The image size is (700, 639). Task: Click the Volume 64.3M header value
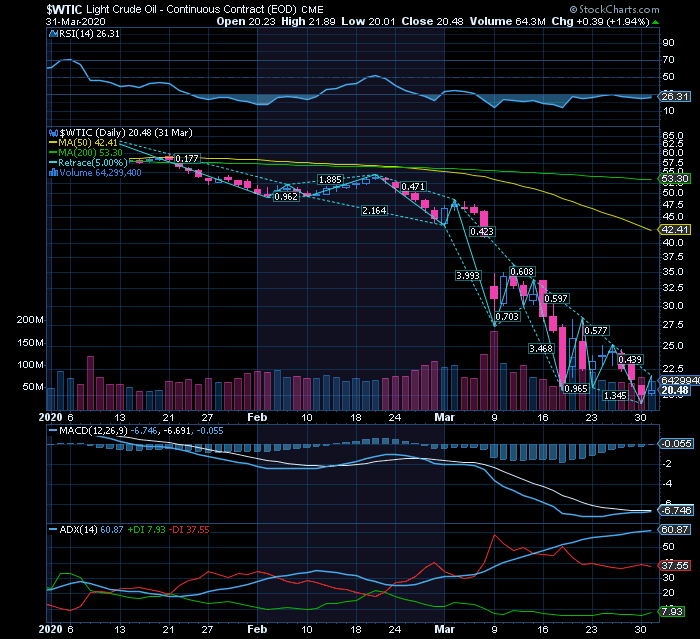507,21
